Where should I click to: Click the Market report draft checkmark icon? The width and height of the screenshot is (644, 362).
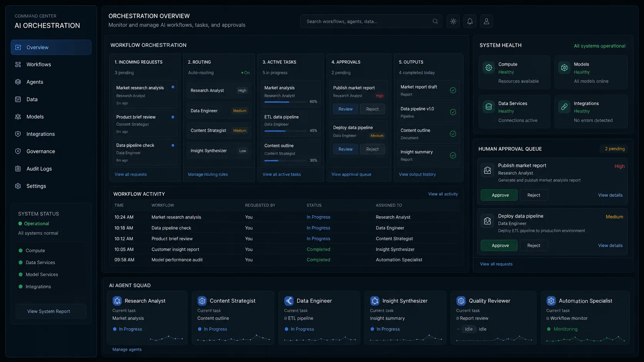pyautogui.click(x=453, y=90)
